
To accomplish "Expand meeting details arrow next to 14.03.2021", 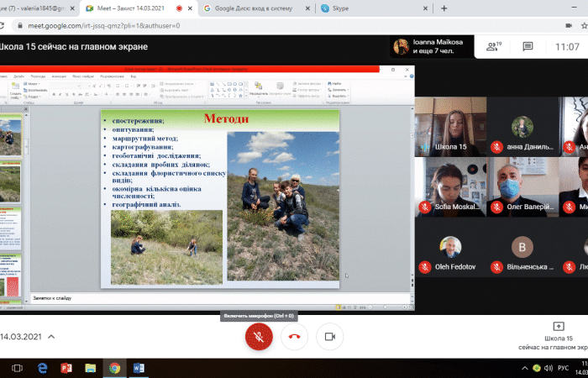I will coord(50,336).
